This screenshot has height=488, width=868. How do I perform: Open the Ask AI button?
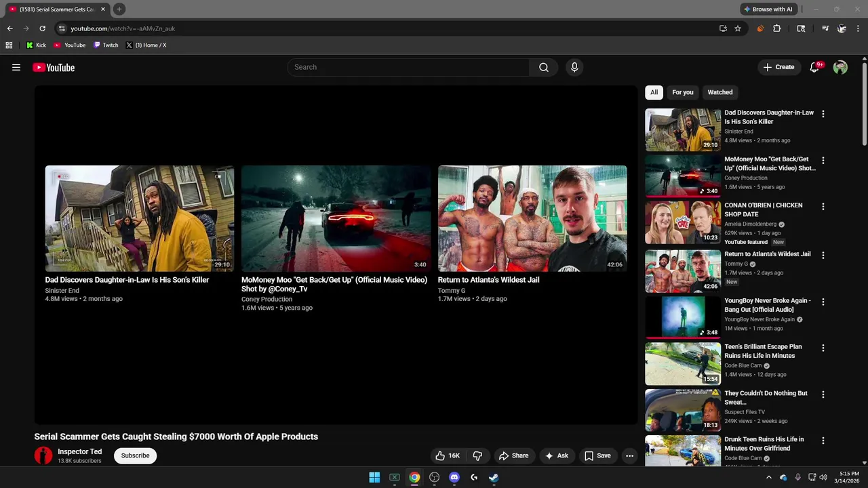pos(556,455)
